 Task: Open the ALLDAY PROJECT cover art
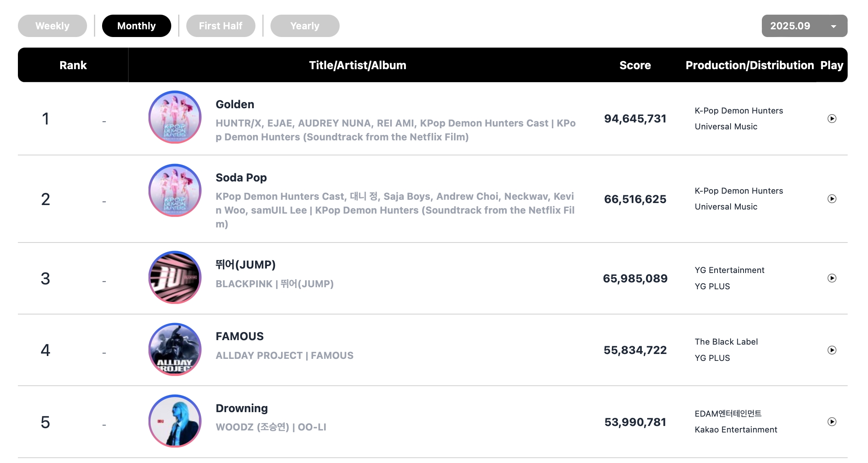point(175,349)
